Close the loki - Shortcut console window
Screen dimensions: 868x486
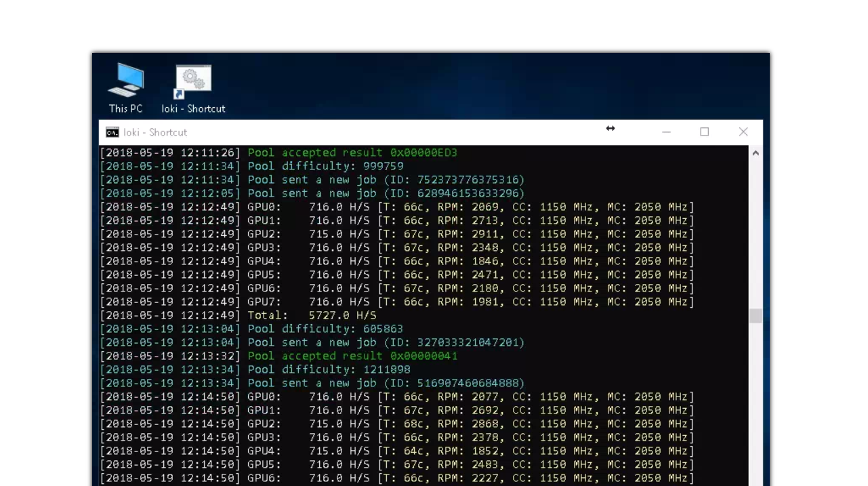(743, 132)
